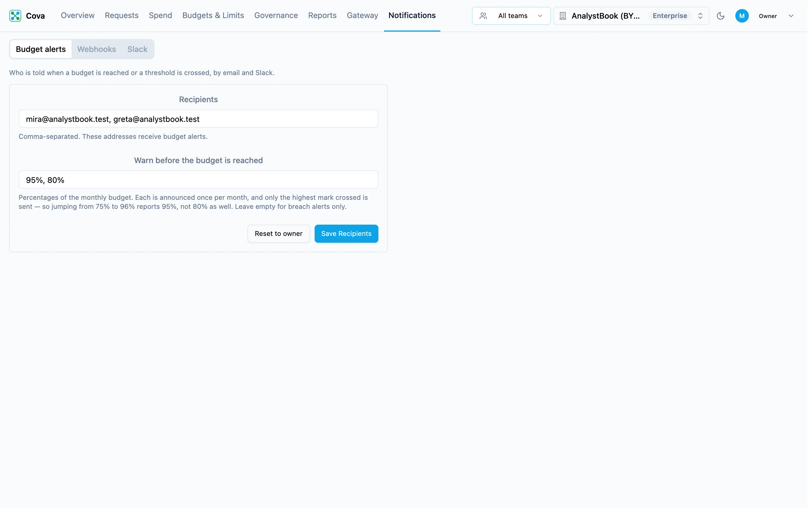Open the AnalystBook organization switcher
The height and width of the screenshot is (508, 812).
pos(631,16)
